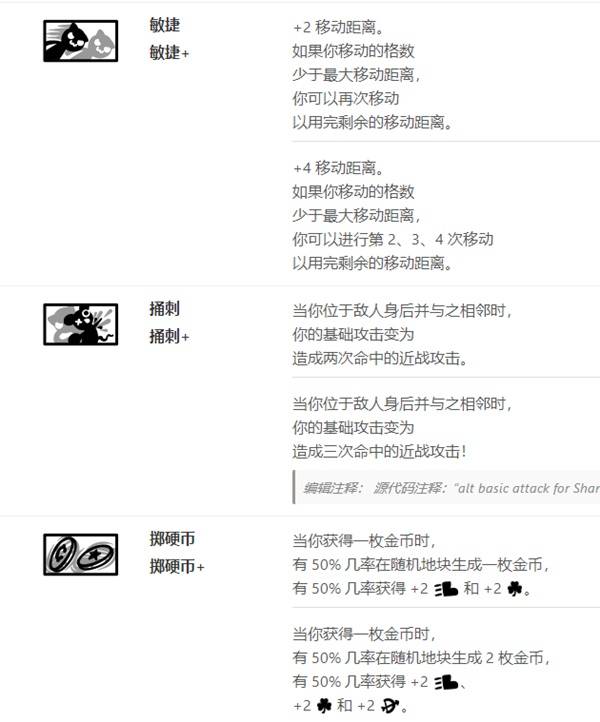Select the 敏捷 ability name
600x722 pixels.
coord(164,25)
